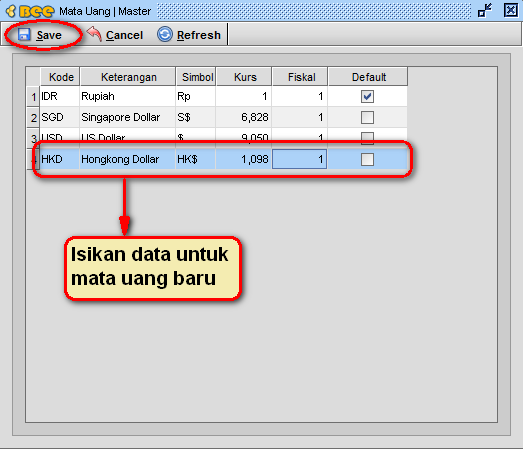Image resolution: width=523 pixels, height=449 pixels.
Task: Click the Hongkong Dollar cell
Action: (128, 159)
